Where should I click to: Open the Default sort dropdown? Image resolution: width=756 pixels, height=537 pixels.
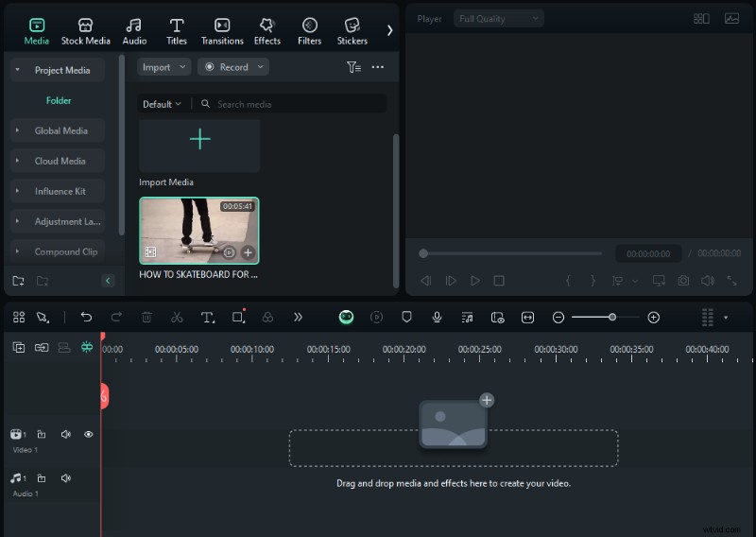pos(162,104)
